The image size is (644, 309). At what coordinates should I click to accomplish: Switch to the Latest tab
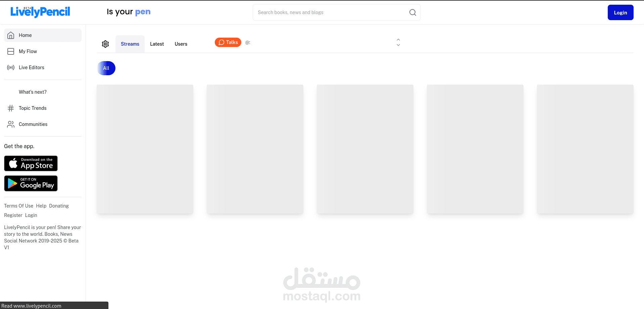coord(157,44)
